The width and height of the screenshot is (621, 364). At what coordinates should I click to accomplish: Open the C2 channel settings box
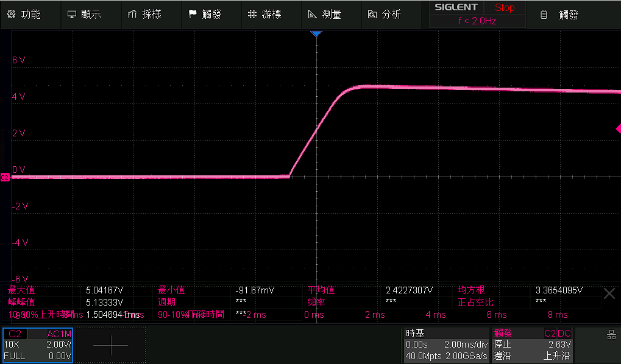click(x=38, y=345)
